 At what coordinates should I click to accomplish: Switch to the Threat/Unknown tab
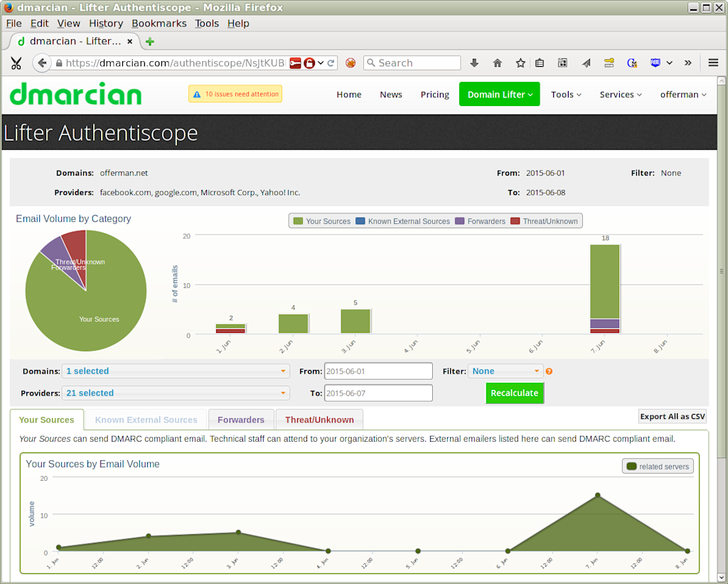tap(319, 420)
